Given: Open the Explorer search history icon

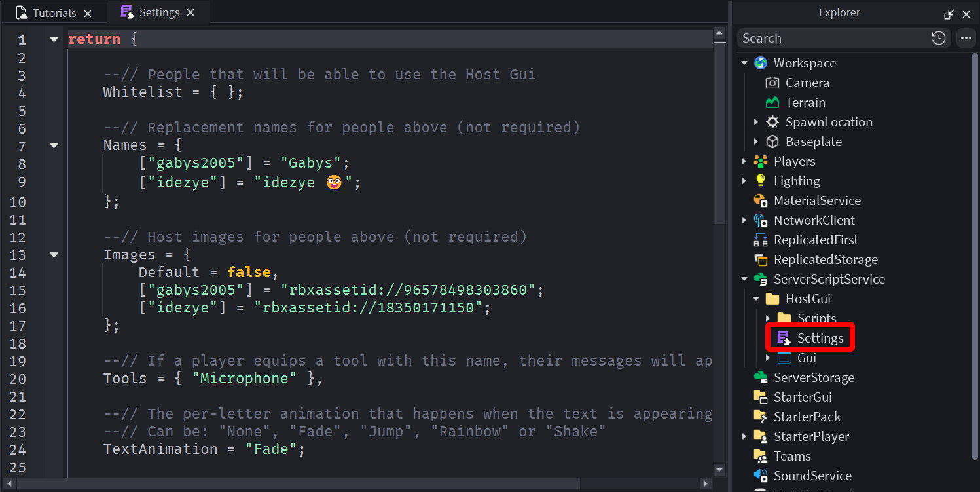Looking at the screenshot, I should pyautogui.click(x=938, y=38).
